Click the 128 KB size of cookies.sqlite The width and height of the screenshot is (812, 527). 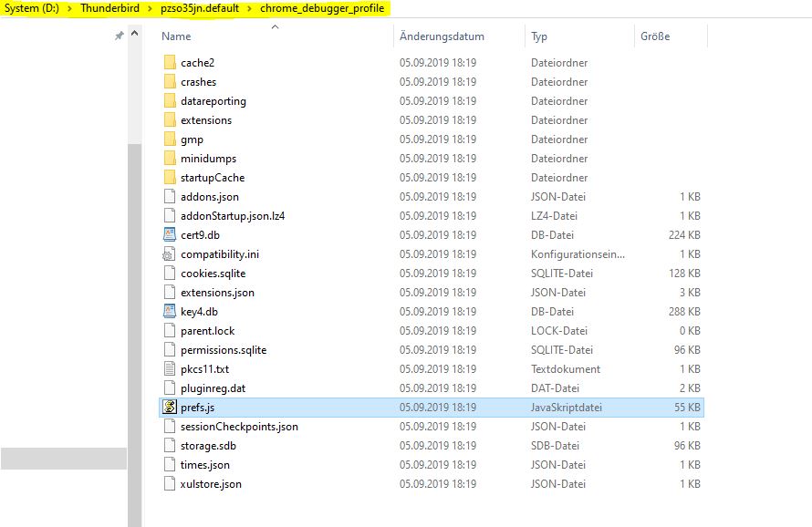pyautogui.click(x=684, y=274)
